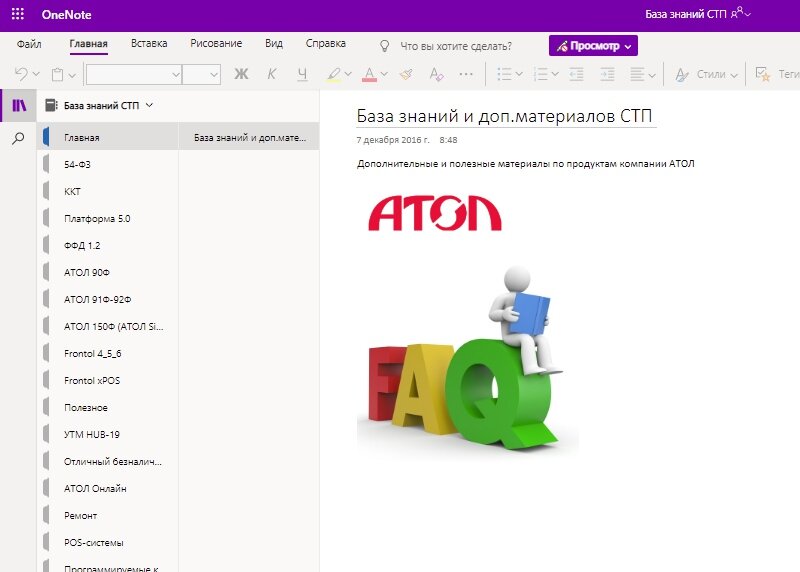
Task: Click the paragraph alignment icon
Action: point(637,74)
